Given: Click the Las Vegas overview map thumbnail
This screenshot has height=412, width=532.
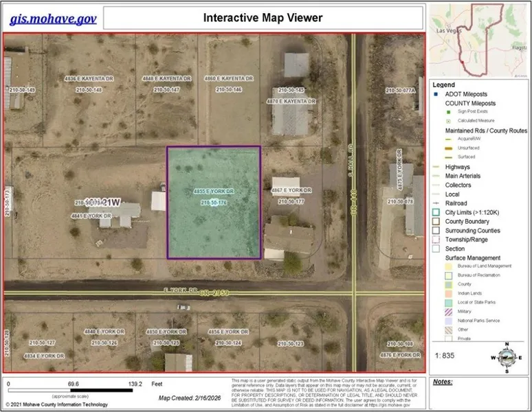Looking at the screenshot, I should click(479, 38).
